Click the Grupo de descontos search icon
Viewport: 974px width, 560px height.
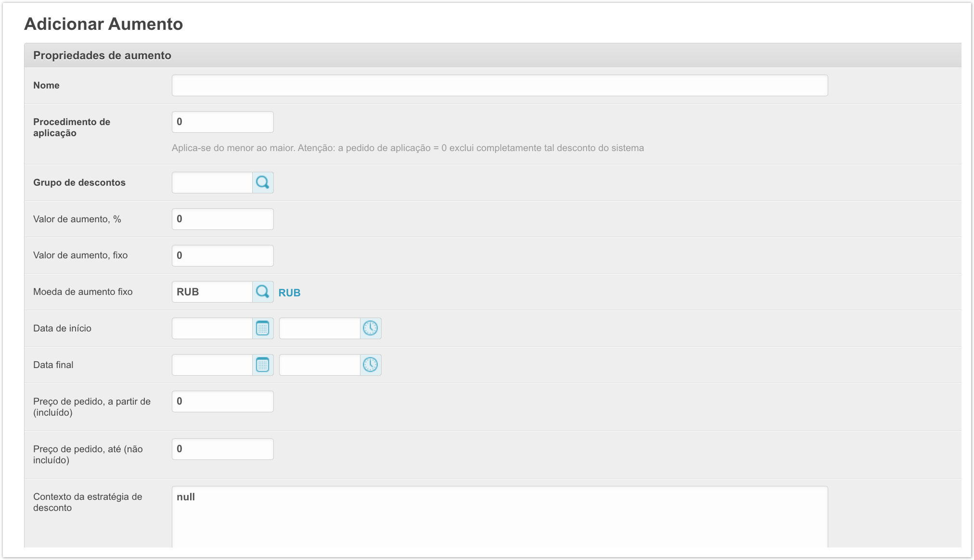263,183
